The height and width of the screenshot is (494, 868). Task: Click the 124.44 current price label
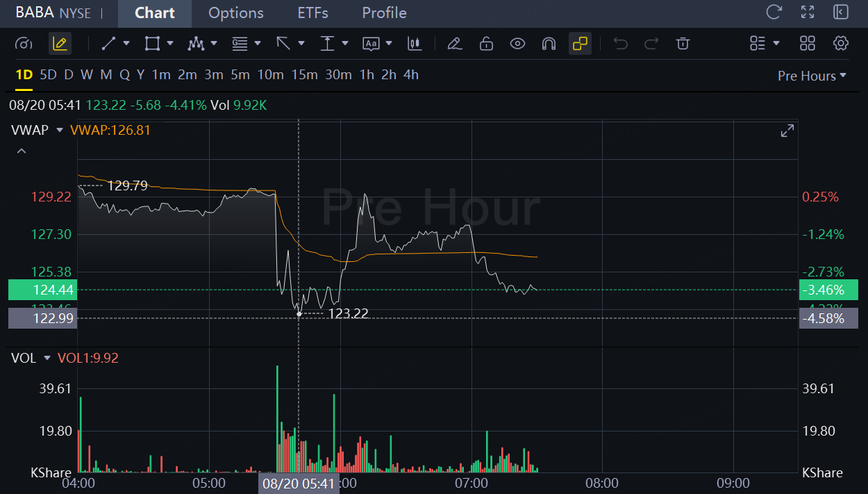(42, 290)
